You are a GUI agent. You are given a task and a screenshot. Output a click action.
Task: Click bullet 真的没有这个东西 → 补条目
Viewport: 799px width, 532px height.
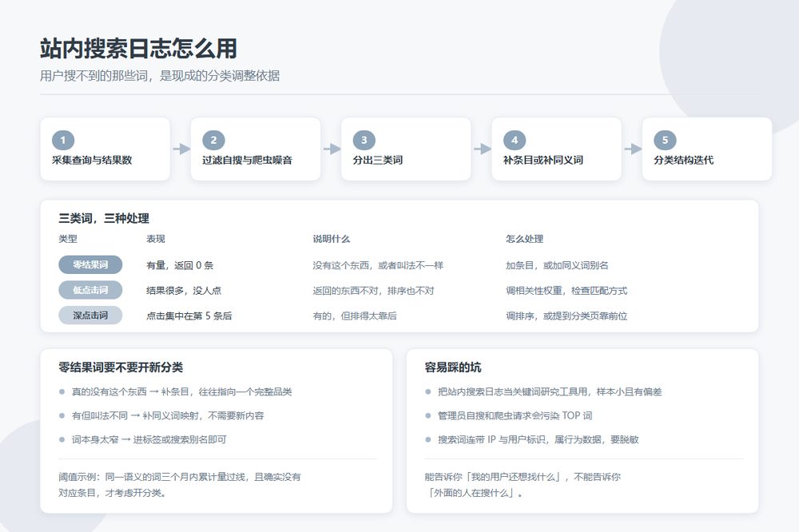point(182,392)
